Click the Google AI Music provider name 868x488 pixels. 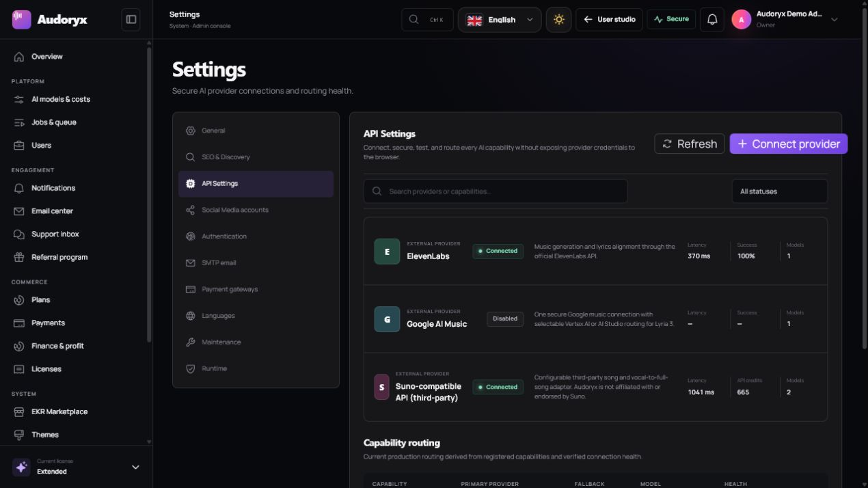pyautogui.click(x=437, y=324)
